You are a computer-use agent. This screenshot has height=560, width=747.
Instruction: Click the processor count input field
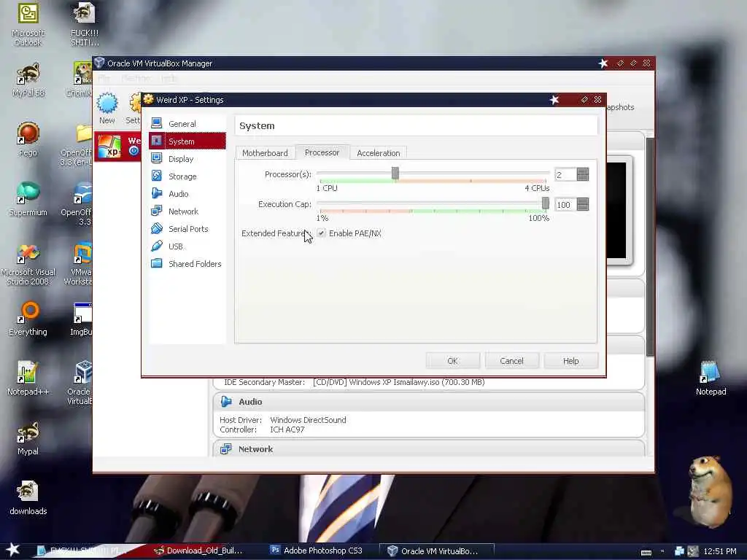(565, 175)
